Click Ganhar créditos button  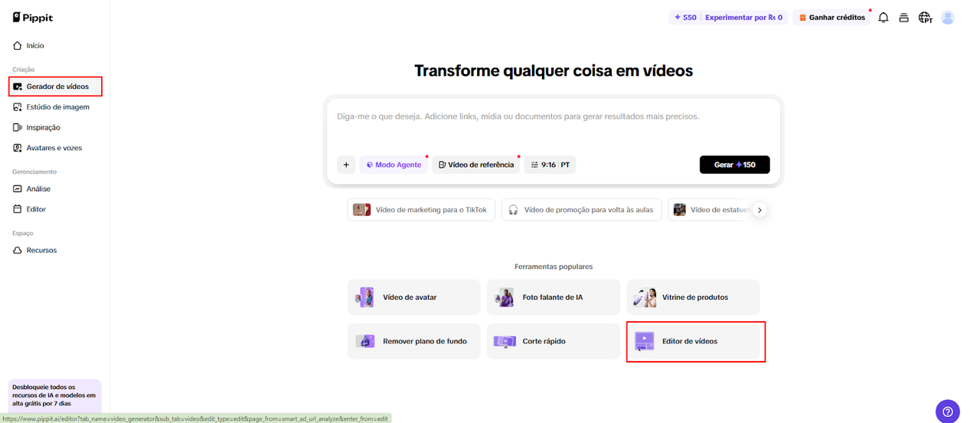831,18
